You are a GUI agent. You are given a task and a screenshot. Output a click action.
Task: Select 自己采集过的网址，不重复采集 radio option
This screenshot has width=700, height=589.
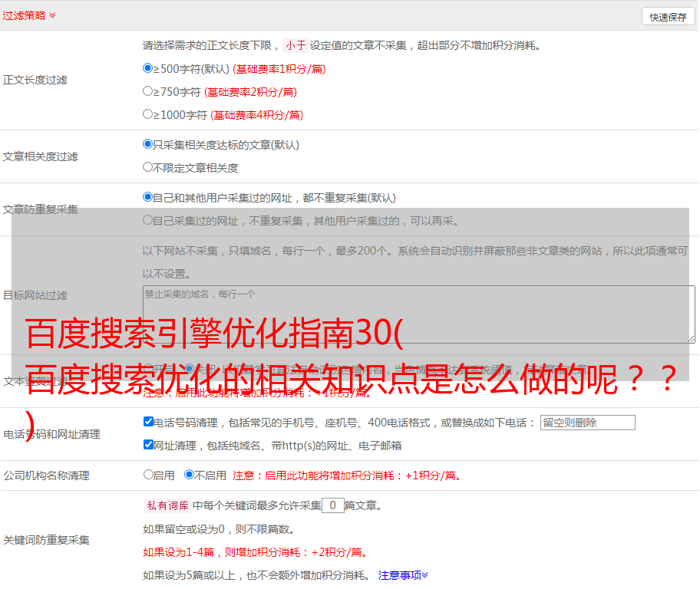148,219
